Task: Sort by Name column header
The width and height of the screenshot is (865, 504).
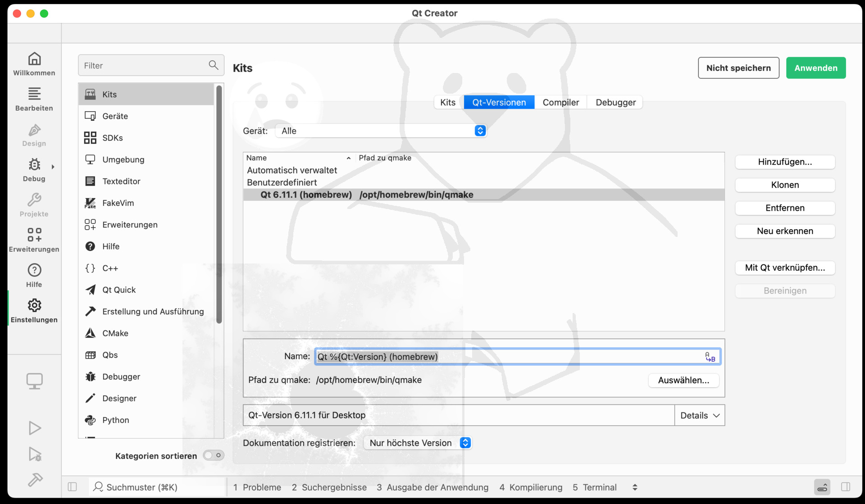Action: (298, 158)
